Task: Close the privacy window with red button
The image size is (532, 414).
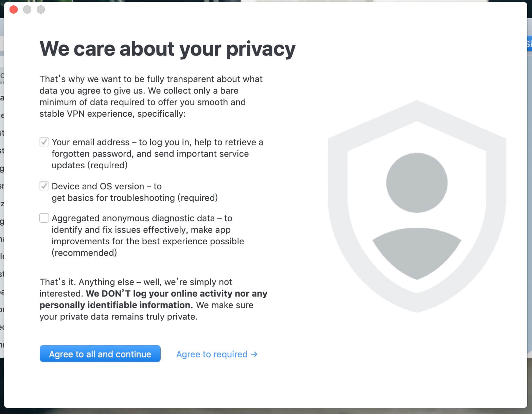Action: (14, 10)
